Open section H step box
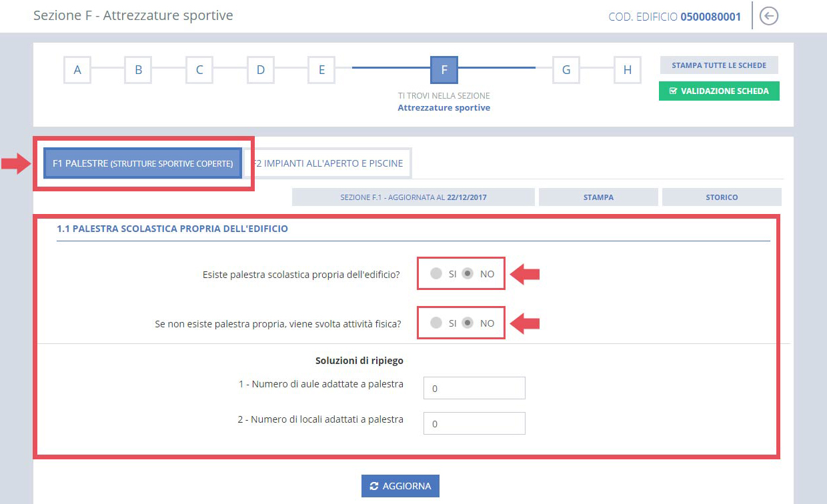827x504 pixels. [627, 69]
